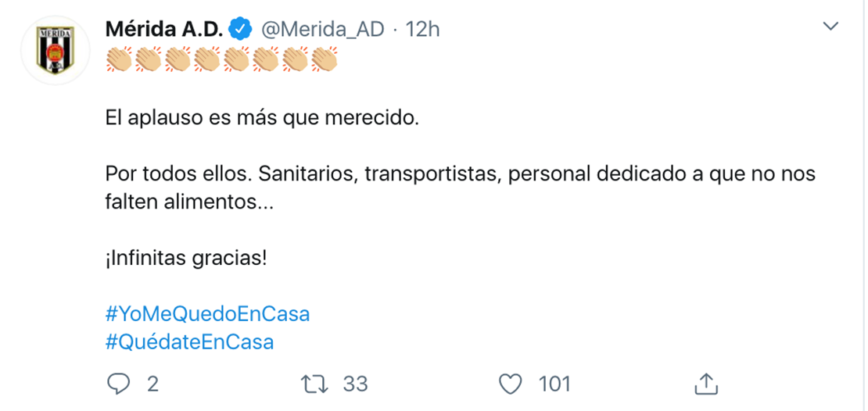
Task: Open the share tweet upload icon
Action: (706, 384)
